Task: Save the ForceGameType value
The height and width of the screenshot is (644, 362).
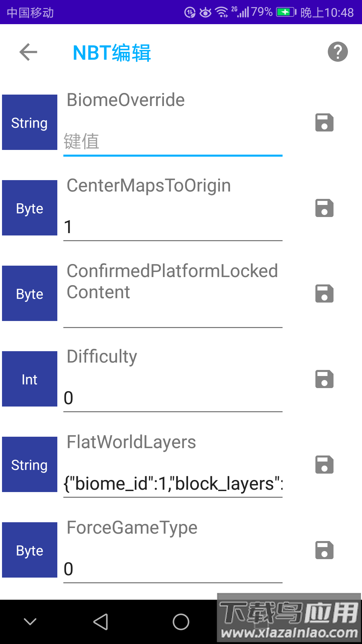Action: pos(324,550)
